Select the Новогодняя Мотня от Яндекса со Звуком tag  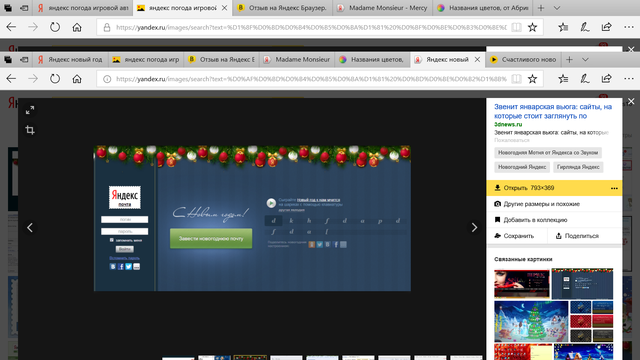[x=548, y=153]
